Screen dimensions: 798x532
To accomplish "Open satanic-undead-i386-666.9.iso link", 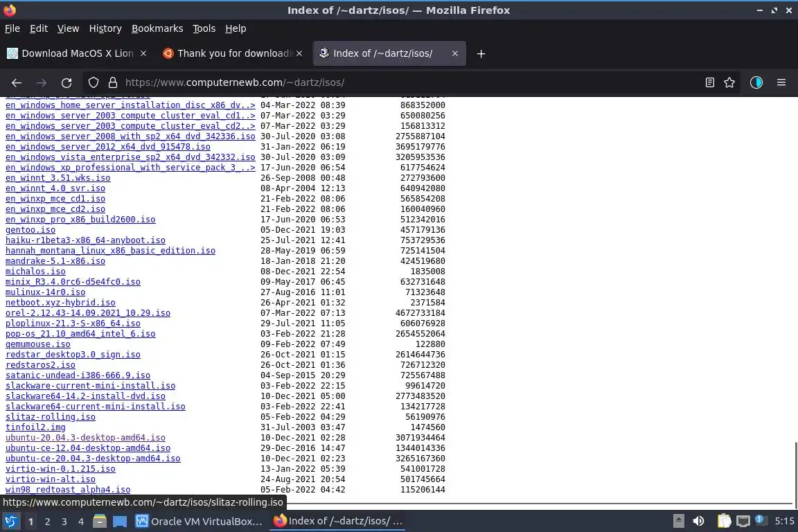I will point(78,375).
